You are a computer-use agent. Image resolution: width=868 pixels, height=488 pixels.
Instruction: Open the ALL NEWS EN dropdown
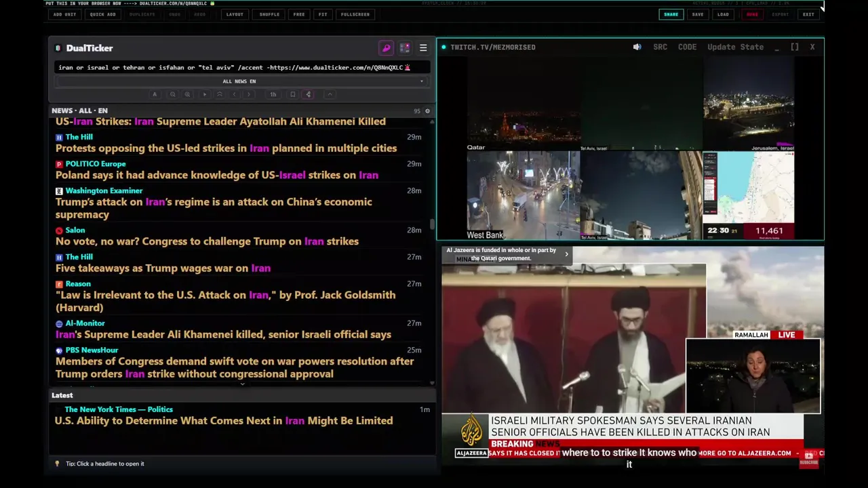pos(241,81)
